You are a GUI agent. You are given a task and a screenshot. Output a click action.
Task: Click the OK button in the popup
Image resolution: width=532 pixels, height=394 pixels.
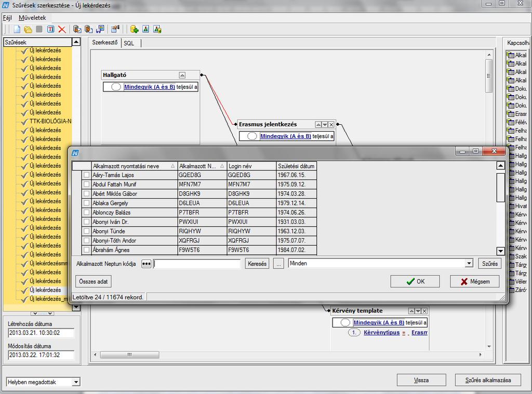coord(415,281)
